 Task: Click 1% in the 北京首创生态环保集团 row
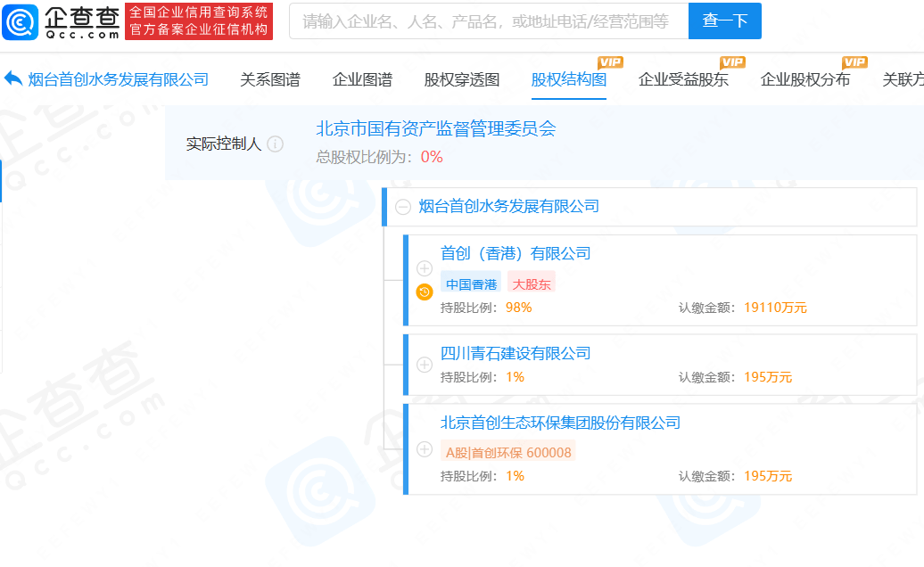(x=515, y=476)
